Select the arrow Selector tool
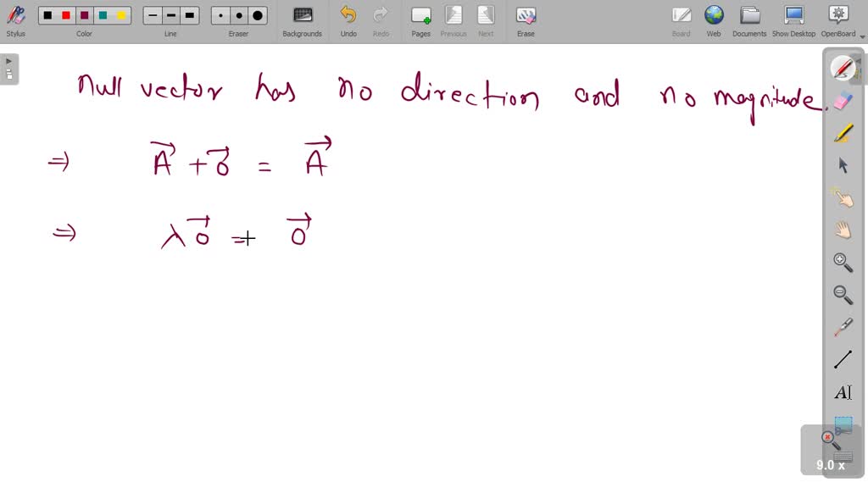This screenshot has height=488, width=868. [x=843, y=165]
